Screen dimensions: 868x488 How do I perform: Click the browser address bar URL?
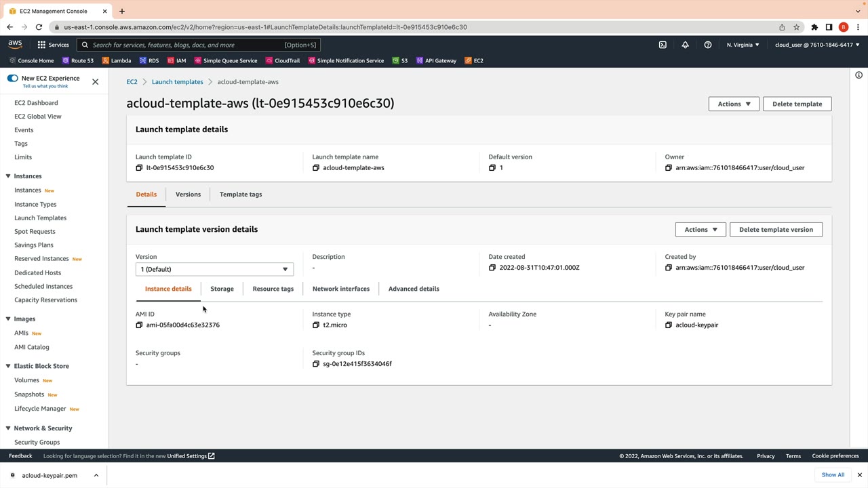pyautogui.click(x=265, y=27)
